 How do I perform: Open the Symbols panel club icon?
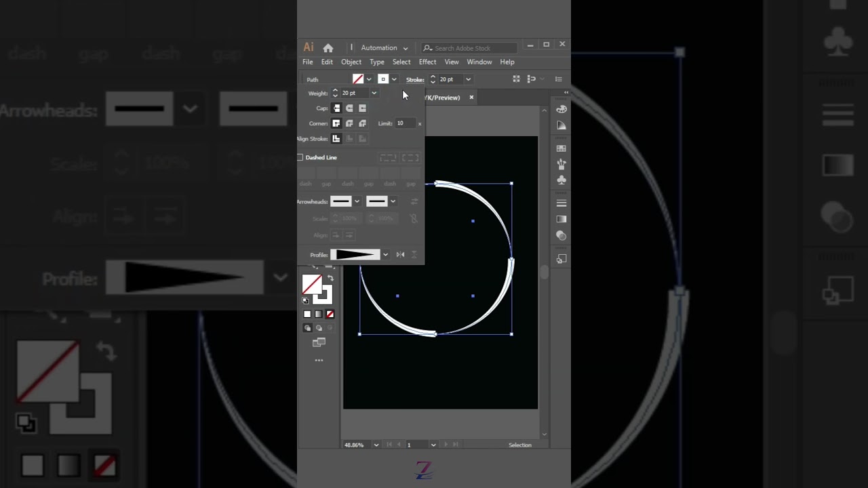(561, 180)
